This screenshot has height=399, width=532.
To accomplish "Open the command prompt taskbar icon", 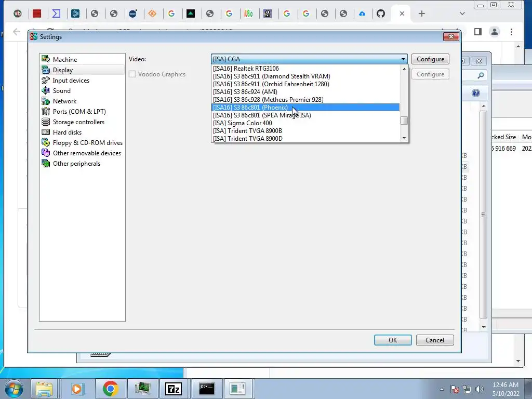I will point(207,389).
